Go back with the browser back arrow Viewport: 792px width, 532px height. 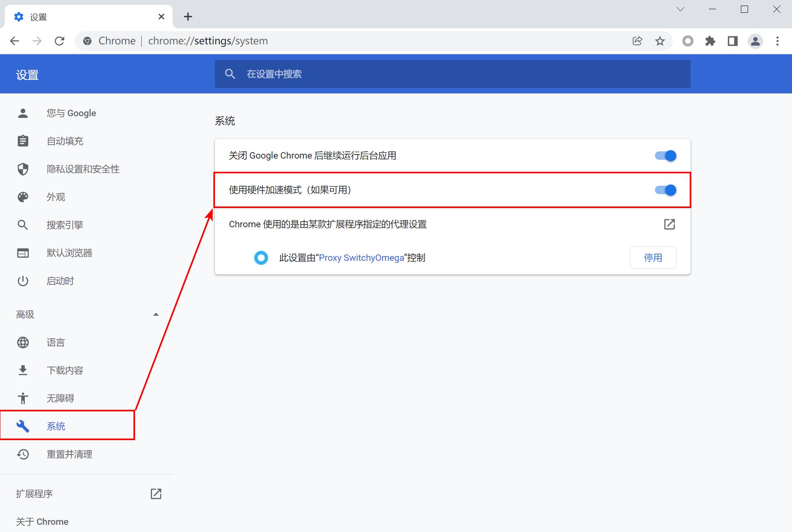coord(15,41)
